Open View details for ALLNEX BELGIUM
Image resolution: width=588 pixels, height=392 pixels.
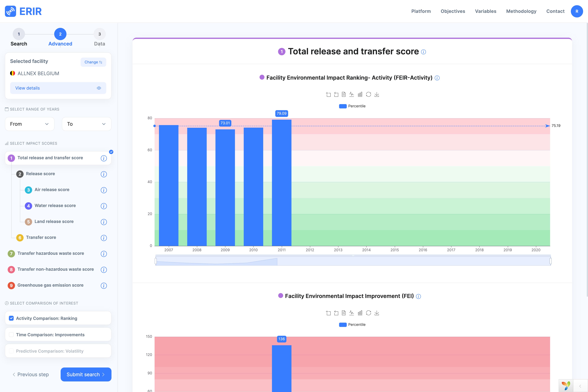[58, 88]
